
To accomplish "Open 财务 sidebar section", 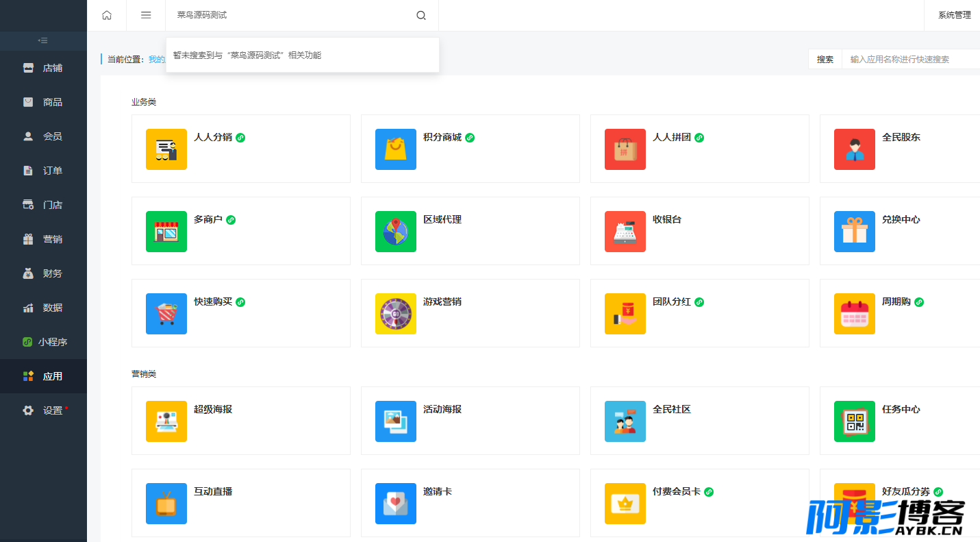I will tap(43, 273).
